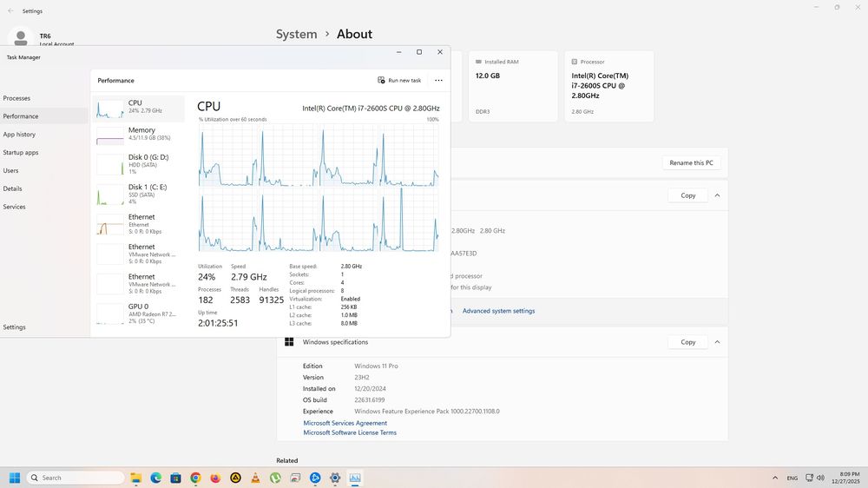Click Rename this PC button

click(691, 163)
